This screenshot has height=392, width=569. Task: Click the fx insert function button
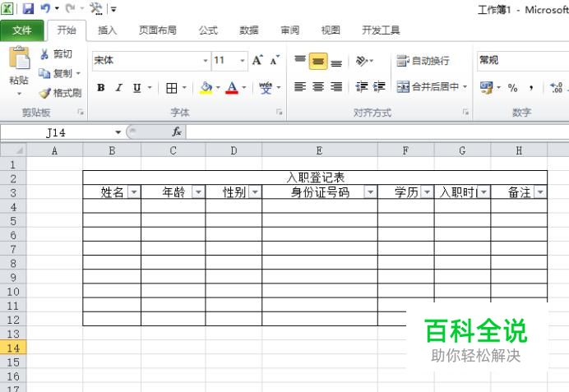tap(177, 132)
